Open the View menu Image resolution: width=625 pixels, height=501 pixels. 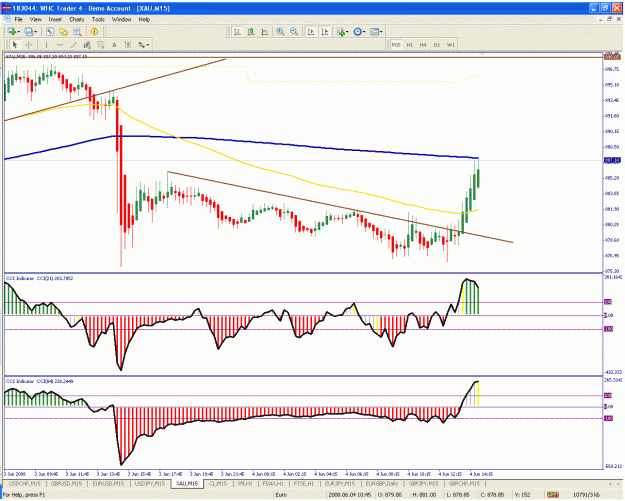35,19
